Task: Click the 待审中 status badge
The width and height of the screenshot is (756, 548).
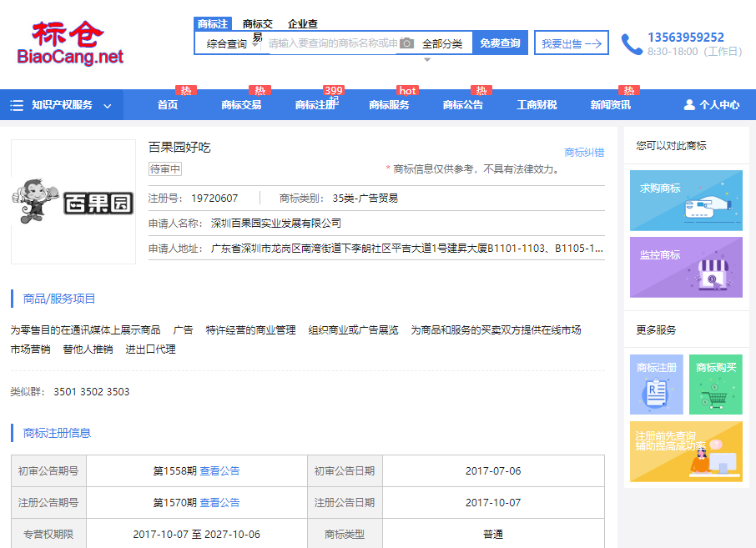Action: [x=165, y=169]
